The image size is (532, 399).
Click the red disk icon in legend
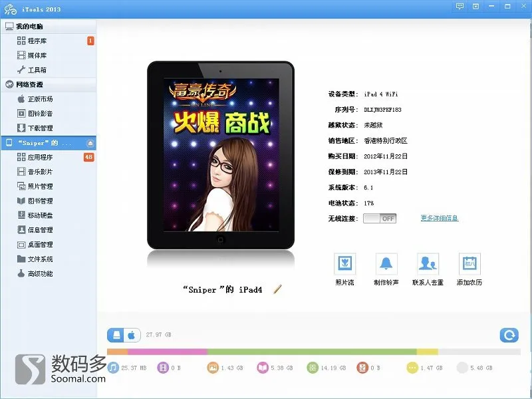coord(362,368)
